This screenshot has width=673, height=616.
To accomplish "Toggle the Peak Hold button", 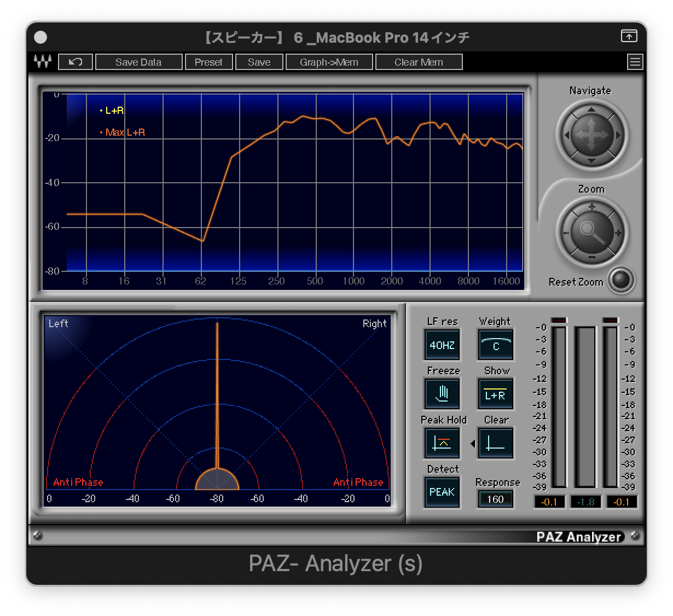I will 442,443.
